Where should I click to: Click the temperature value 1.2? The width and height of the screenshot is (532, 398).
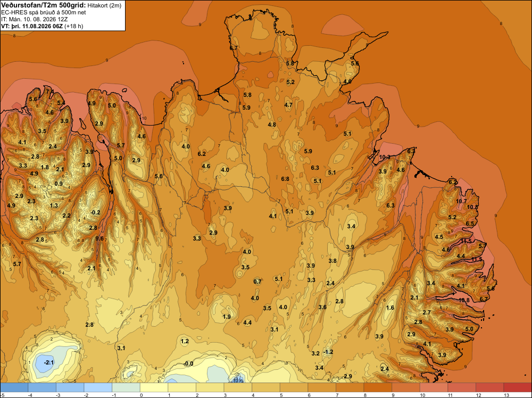coord(185,341)
